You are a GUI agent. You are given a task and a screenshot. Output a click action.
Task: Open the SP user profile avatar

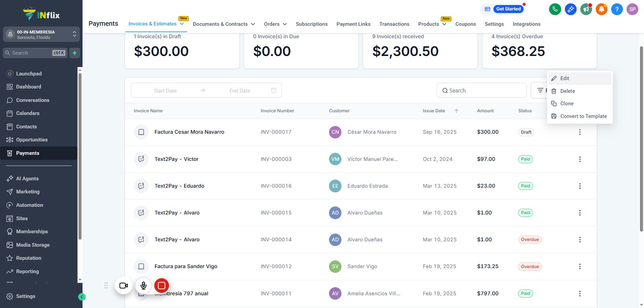tap(632, 9)
